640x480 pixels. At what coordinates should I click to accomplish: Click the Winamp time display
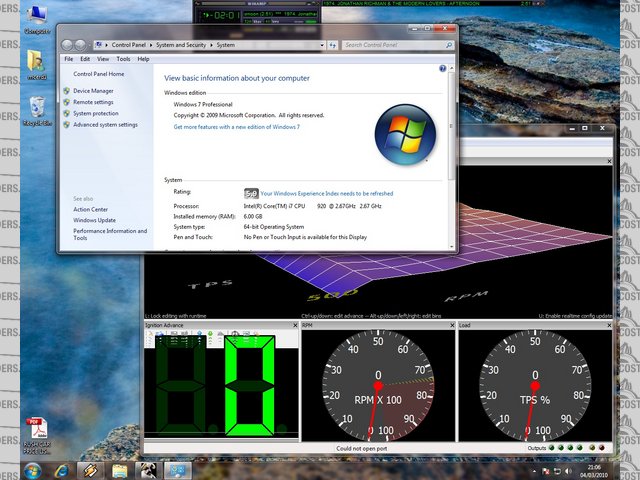click(x=222, y=16)
